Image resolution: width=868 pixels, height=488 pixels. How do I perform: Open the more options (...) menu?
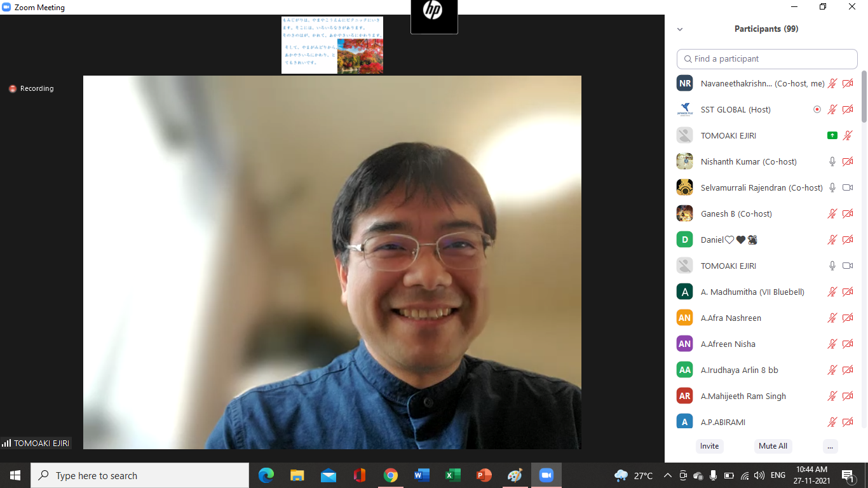(x=830, y=446)
